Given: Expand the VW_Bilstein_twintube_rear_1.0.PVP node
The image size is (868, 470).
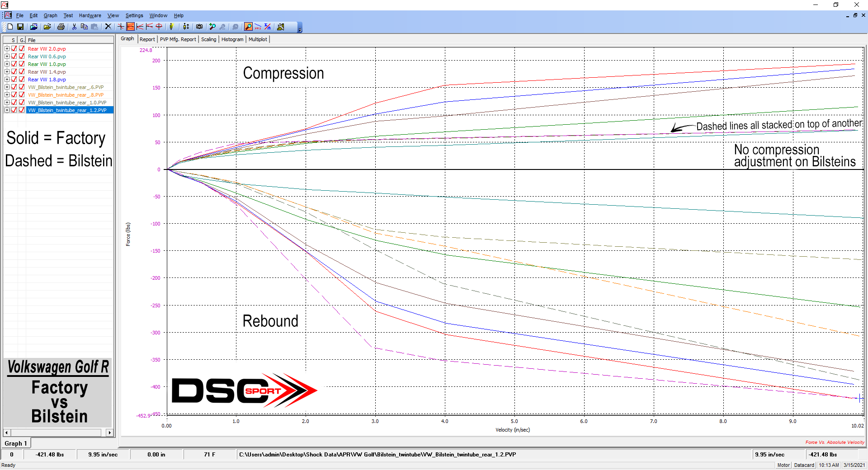Looking at the screenshot, I should click(7, 103).
